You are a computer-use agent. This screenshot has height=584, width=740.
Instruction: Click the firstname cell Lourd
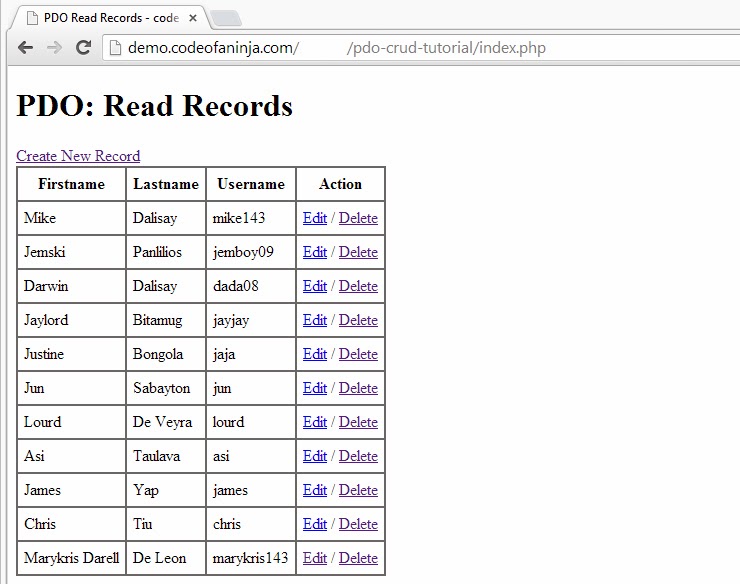[71, 422]
